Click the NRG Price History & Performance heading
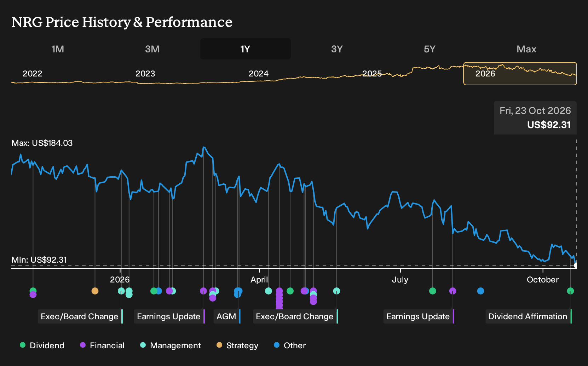This screenshot has width=588, height=366. point(122,22)
